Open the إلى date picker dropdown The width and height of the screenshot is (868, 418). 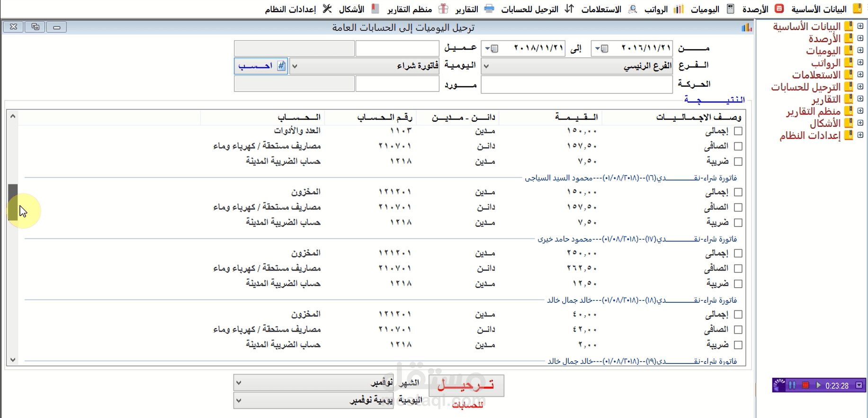click(492, 48)
